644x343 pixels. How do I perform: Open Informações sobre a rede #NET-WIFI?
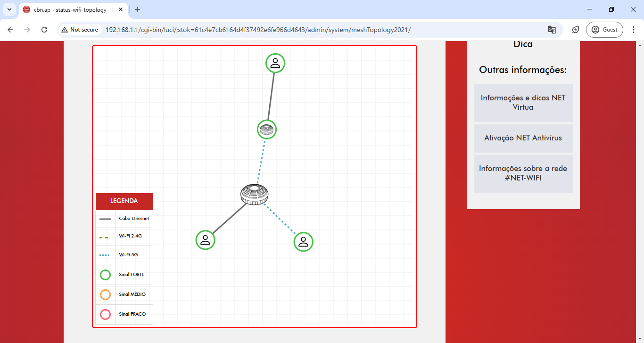(x=523, y=173)
